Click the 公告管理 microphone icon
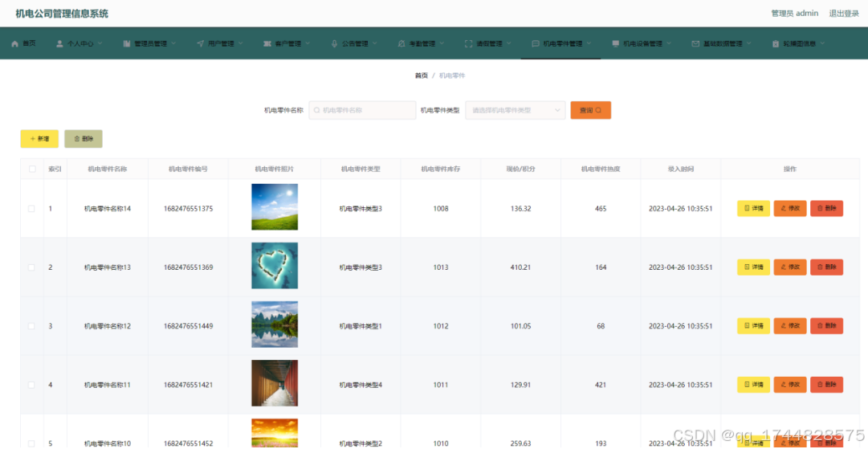 tap(334, 43)
